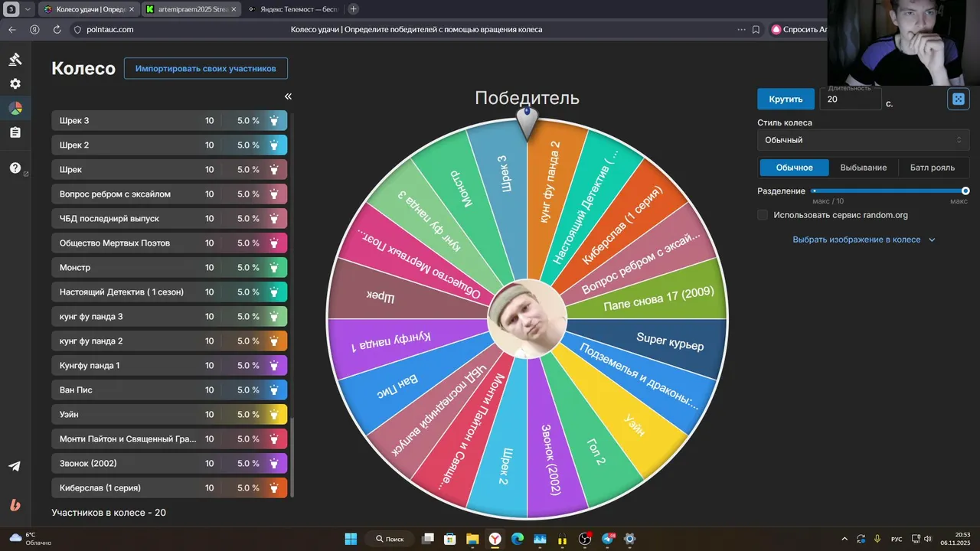Click the pointauc.com address bar
The width and height of the screenshot is (980, 551).
(x=110, y=30)
